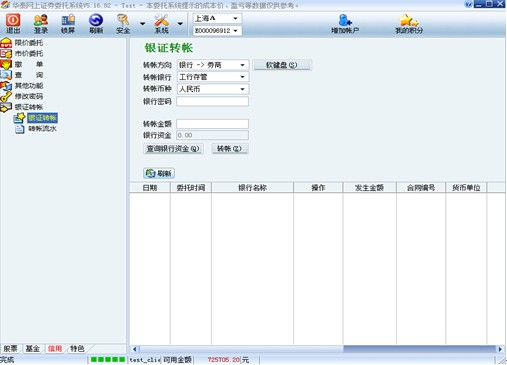Open 修改密码 in the sidebar
The height and width of the screenshot is (365, 507).
click(29, 96)
